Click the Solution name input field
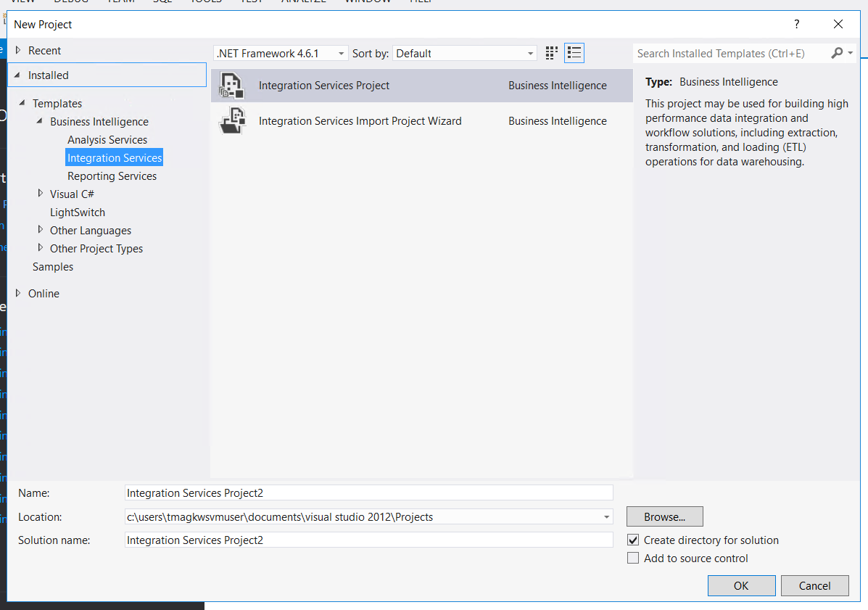The image size is (868, 610). 368,540
